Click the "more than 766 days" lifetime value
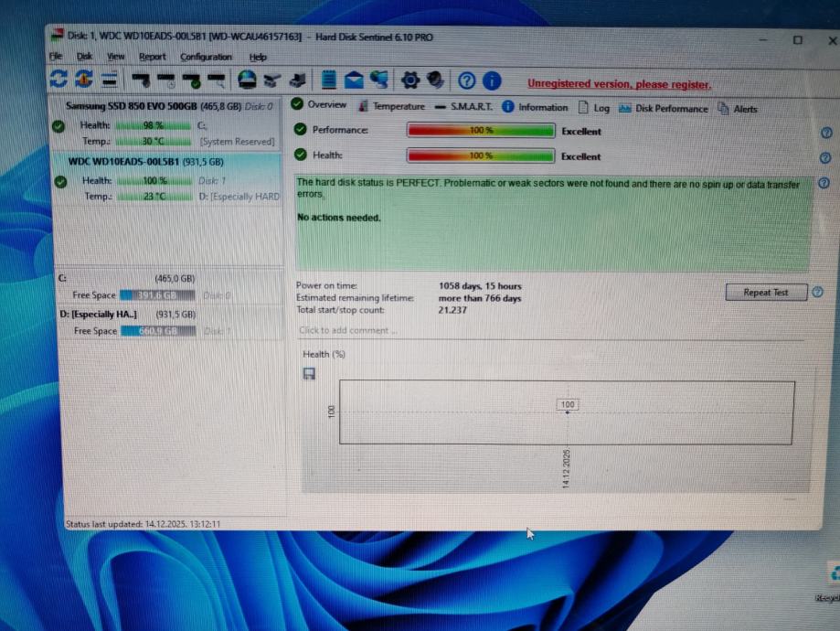840x631 pixels. [x=480, y=298]
